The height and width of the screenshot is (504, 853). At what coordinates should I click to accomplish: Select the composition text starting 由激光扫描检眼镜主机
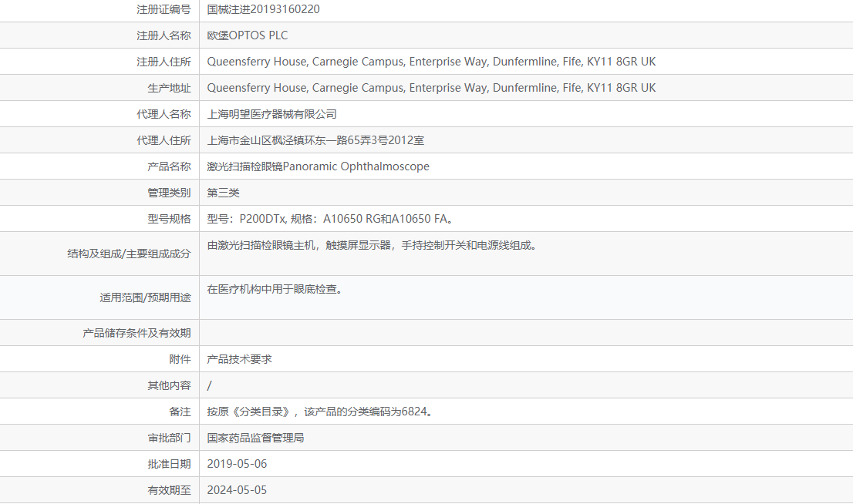click(373, 245)
